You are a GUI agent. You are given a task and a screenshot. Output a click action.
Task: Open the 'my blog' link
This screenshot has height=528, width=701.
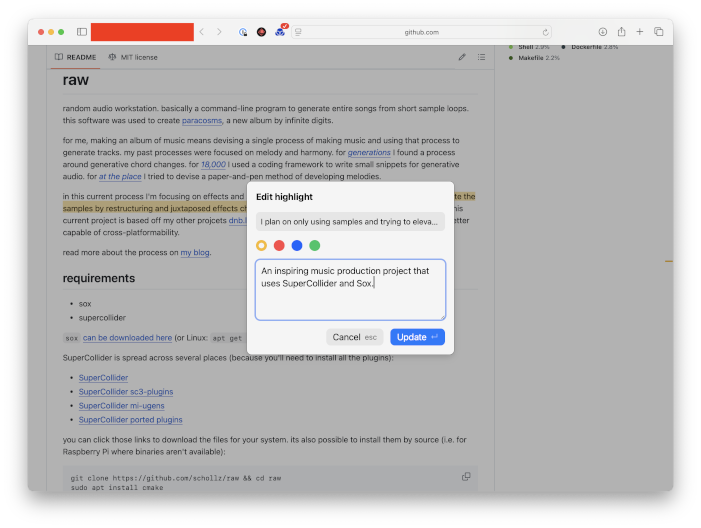point(195,253)
